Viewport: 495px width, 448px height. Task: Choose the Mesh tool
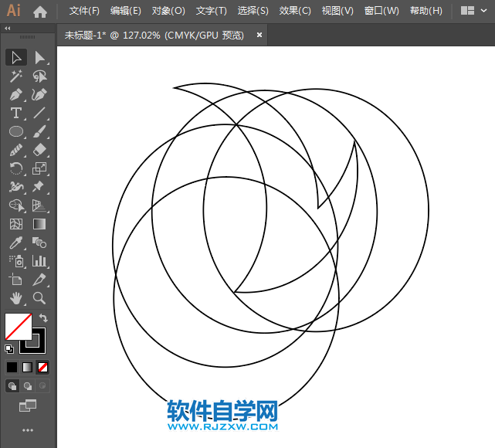16,224
